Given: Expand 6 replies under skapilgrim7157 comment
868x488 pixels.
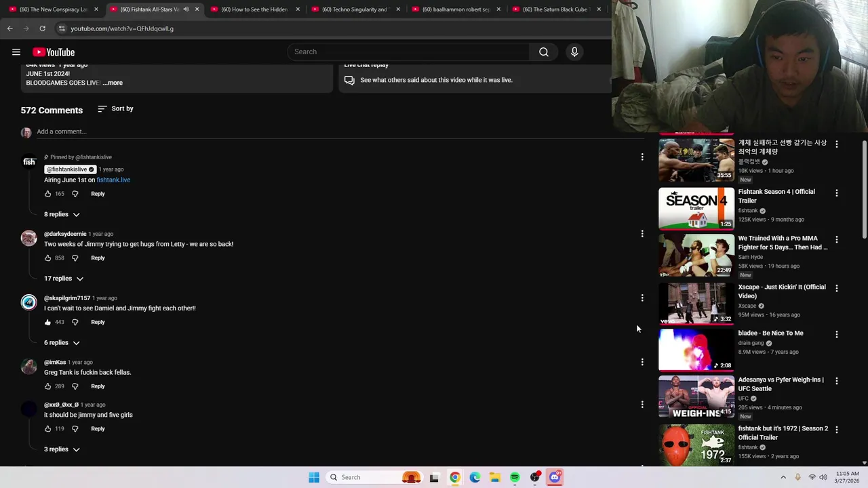Looking at the screenshot, I should (62, 343).
